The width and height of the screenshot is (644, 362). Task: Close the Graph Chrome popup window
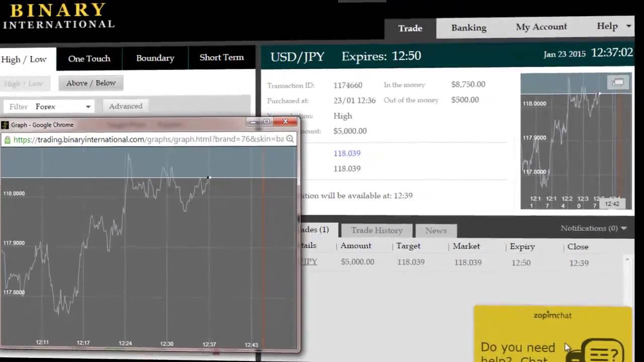[285, 122]
